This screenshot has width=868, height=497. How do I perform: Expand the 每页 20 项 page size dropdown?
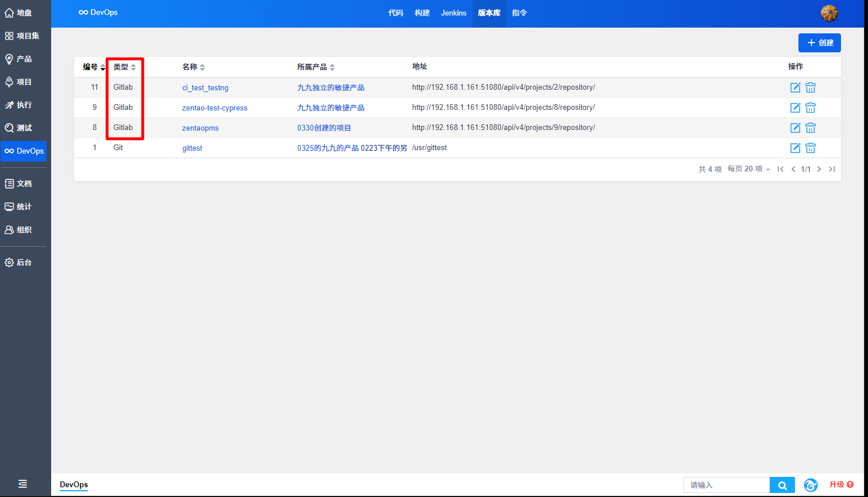[748, 169]
